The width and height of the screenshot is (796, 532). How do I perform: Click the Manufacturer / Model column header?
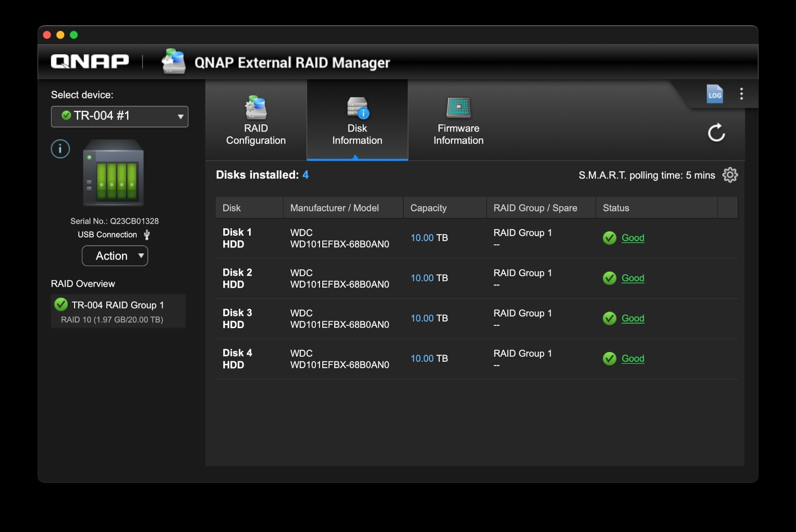tap(343, 208)
